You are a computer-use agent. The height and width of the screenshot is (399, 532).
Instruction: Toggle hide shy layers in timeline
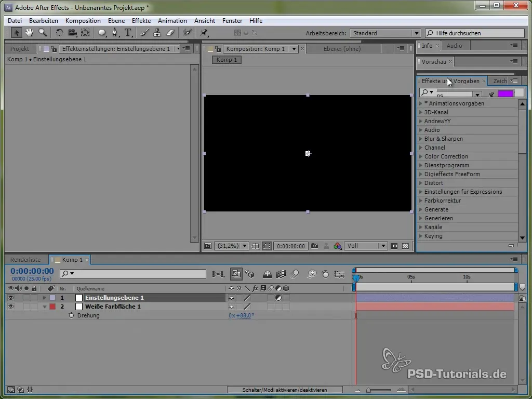coord(268,274)
